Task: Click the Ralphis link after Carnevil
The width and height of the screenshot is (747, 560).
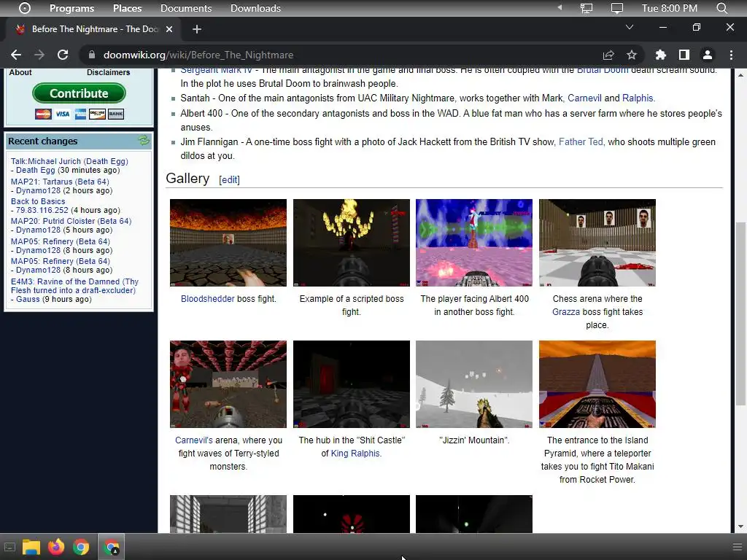Action: (x=638, y=98)
